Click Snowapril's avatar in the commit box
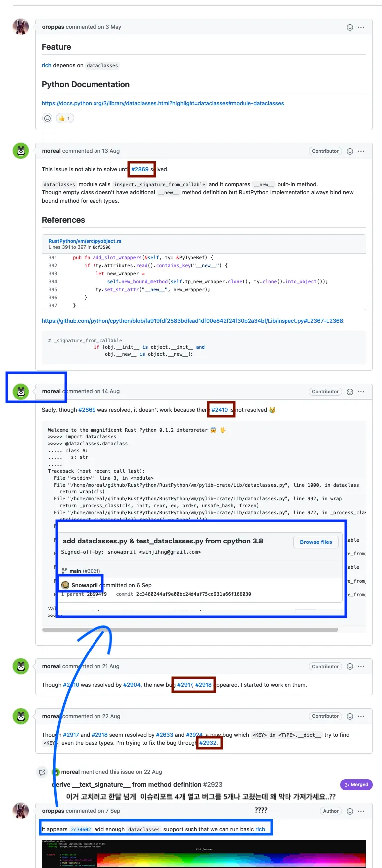 65,585
